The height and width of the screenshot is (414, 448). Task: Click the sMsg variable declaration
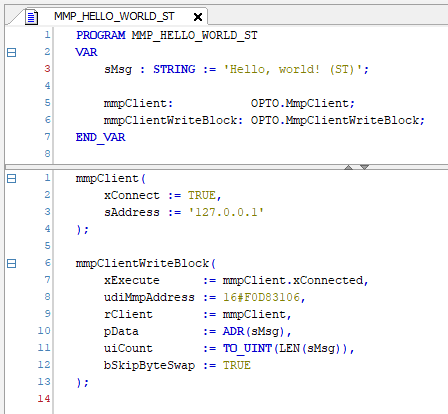coord(118,69)
